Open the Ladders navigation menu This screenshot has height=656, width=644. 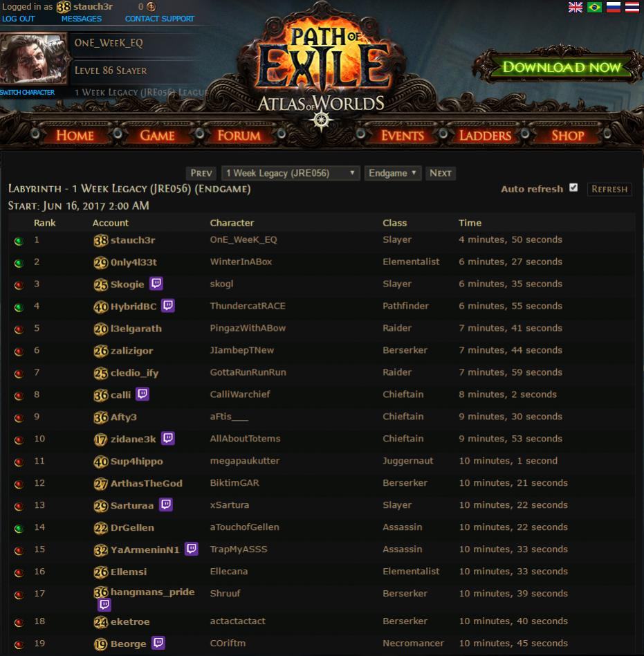485,136
